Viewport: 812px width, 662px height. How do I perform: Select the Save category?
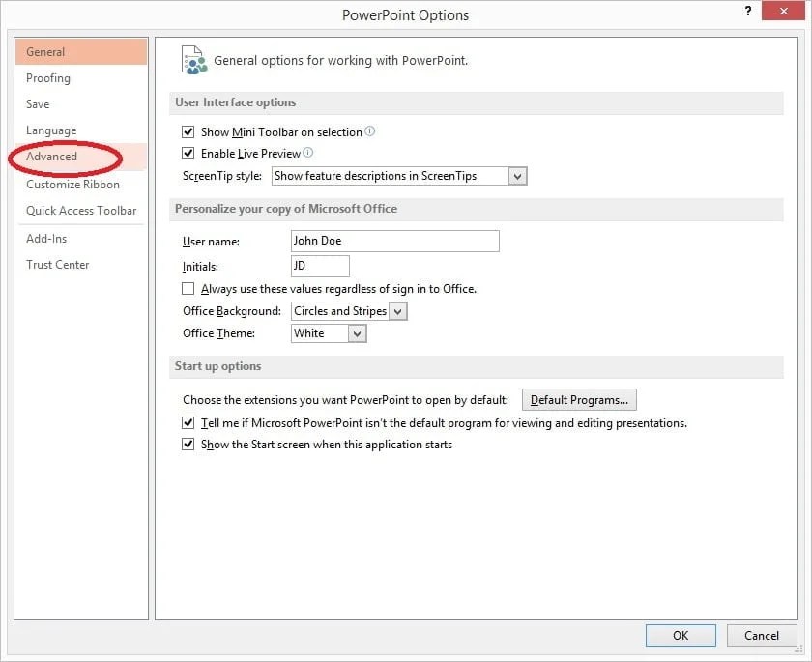[x=81, y=104]
